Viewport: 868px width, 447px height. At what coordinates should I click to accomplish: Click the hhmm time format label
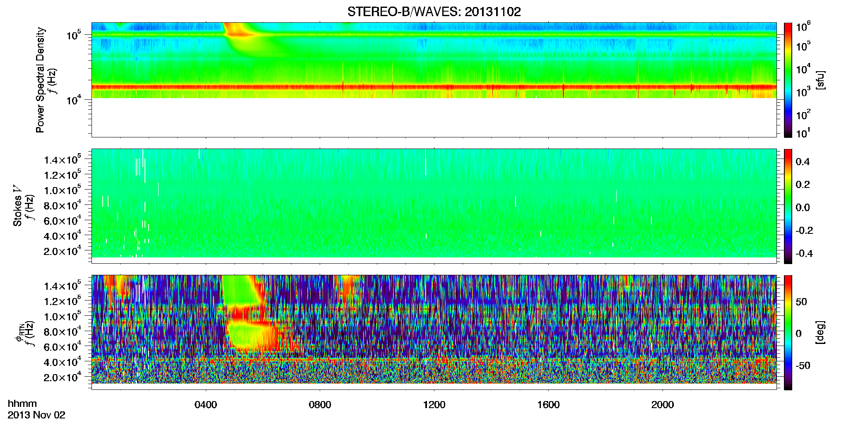coord(22,404)
